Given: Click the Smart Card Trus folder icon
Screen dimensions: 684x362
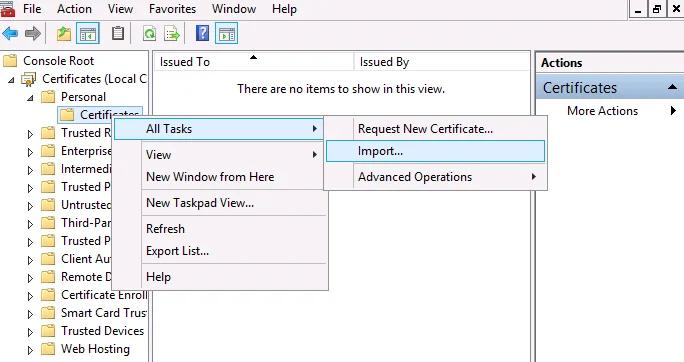Looking at the screenshot, I should [48, 313].
